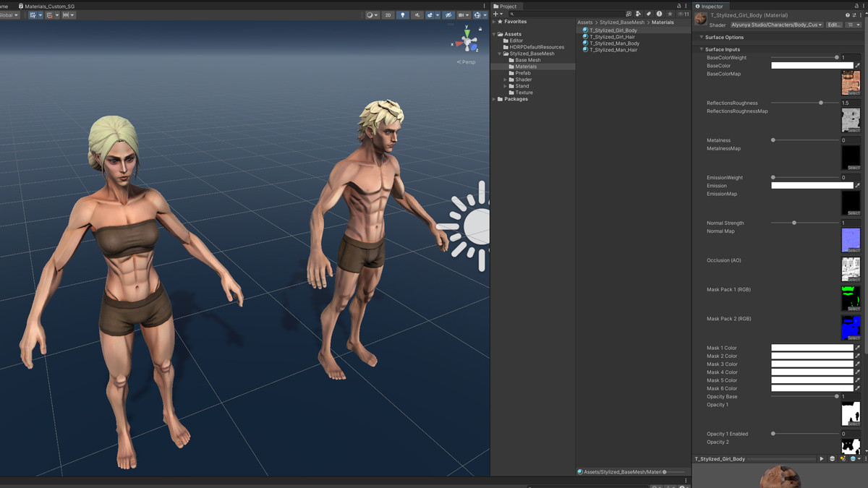
Task: Toggle scene effects (skybox/fog) icon
Action: (430, 14)
